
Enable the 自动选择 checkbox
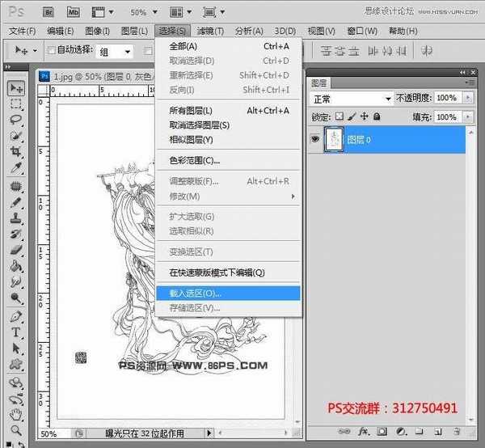(x=52, y=51)
